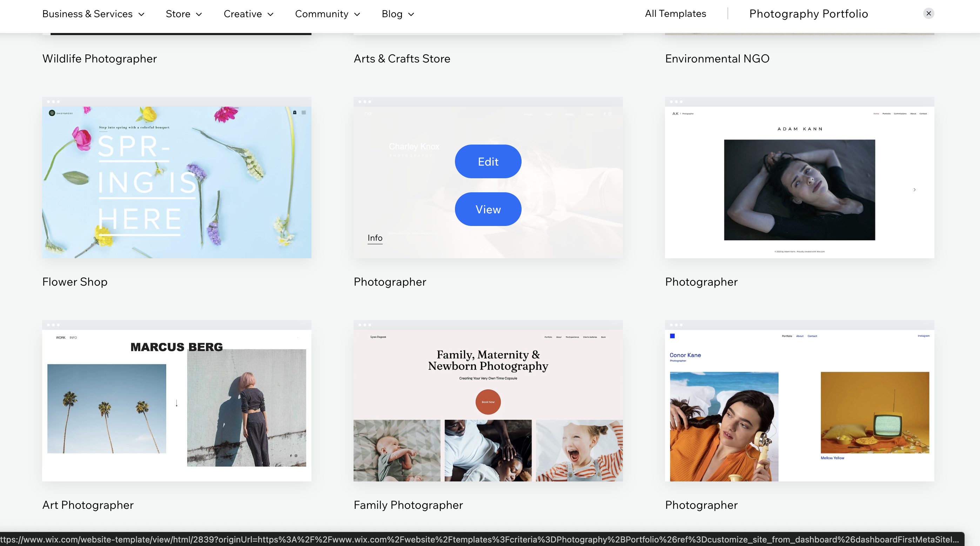Click the round Book Now button in Family template
Screen dimensions: 980x546
click(488, 402)
